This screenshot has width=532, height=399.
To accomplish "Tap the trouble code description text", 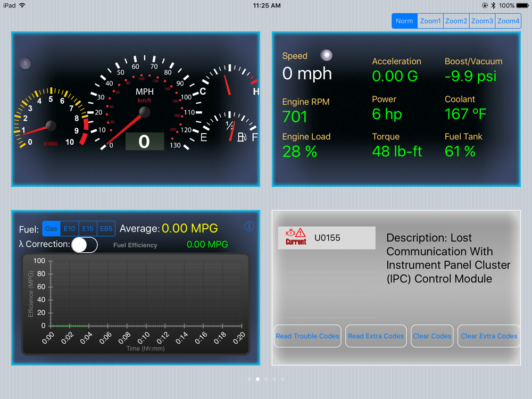I will point(448,258).
